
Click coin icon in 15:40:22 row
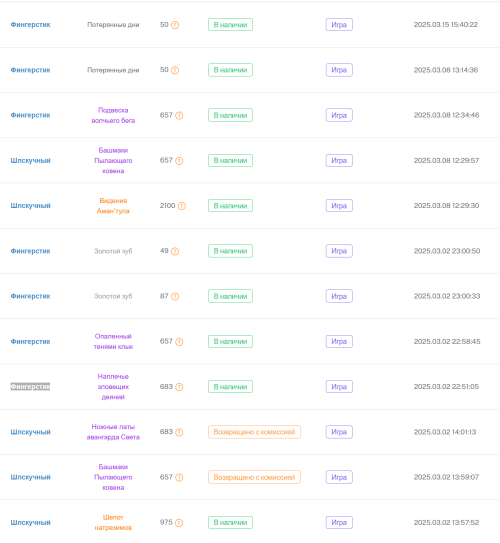pyautogui.click(x=175, y=25)
